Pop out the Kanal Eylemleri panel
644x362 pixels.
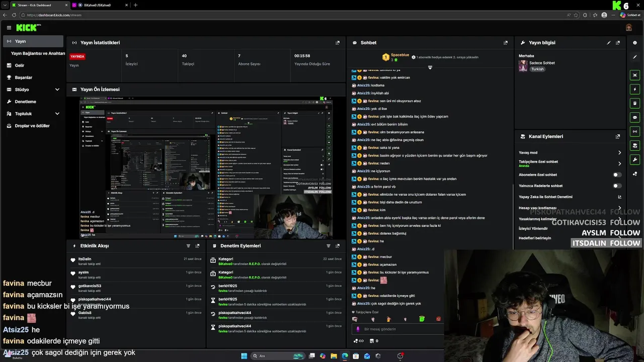pyautogui.click(x=618, y=136)
